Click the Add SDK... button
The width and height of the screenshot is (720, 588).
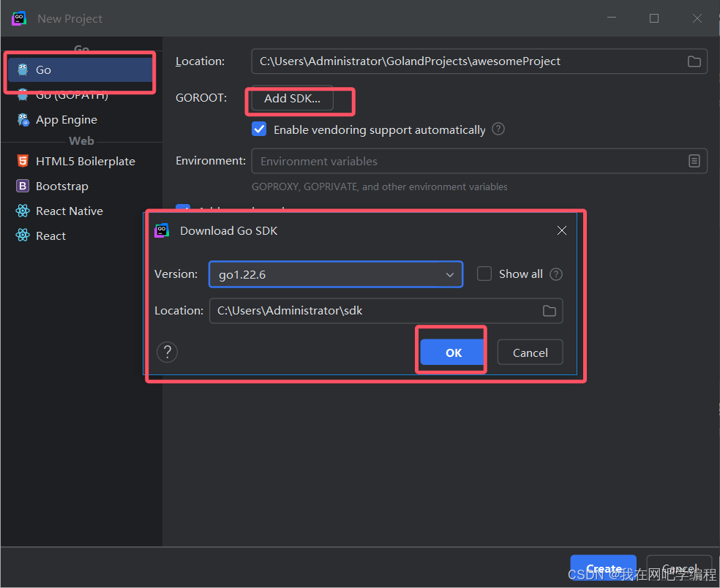click(292, 98)
